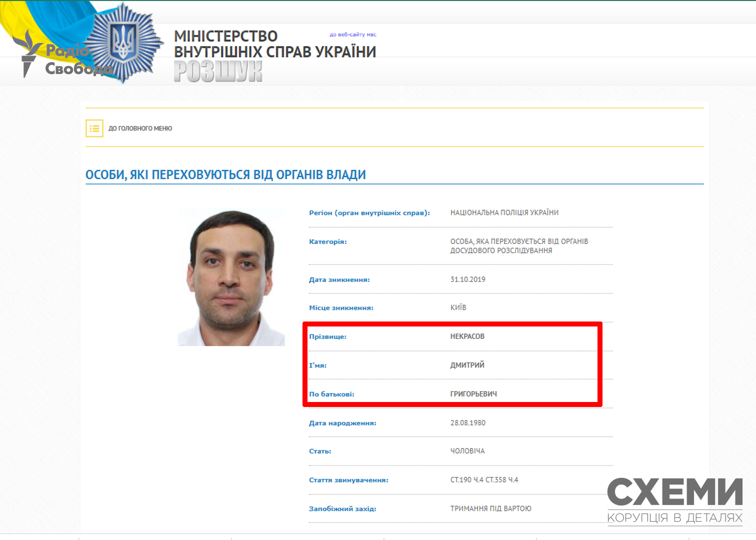Click the wanted person's profile photo
The width and height of the screenshot is (756, 540).
point(231,277)
